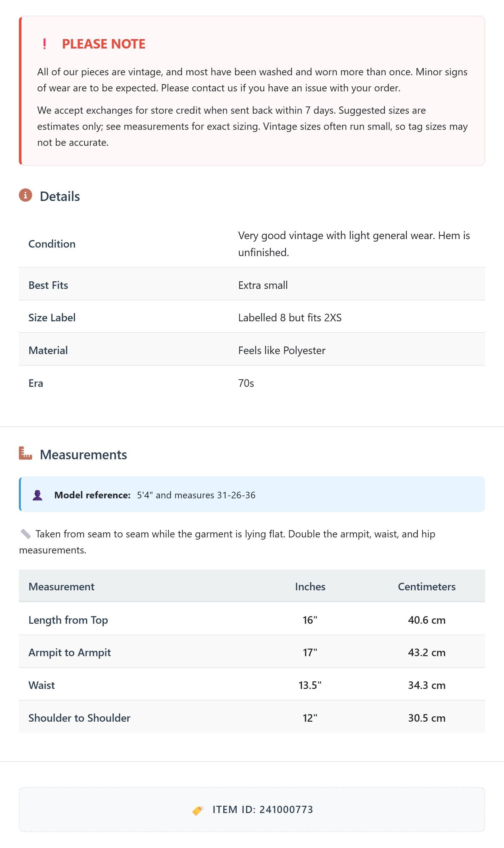
Task: Click the Shoulder to Shoulder 30.5 cm cell
Action: coord(427,718)
